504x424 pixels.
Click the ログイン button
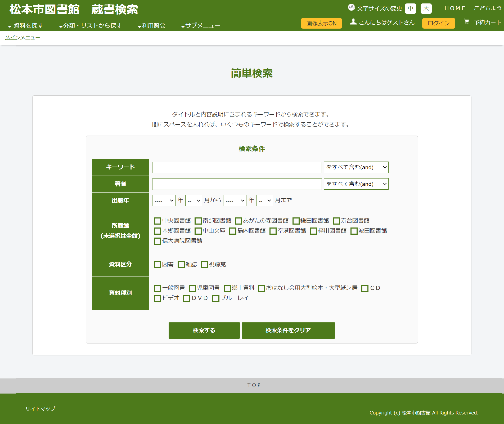click(x=439, y=23)
